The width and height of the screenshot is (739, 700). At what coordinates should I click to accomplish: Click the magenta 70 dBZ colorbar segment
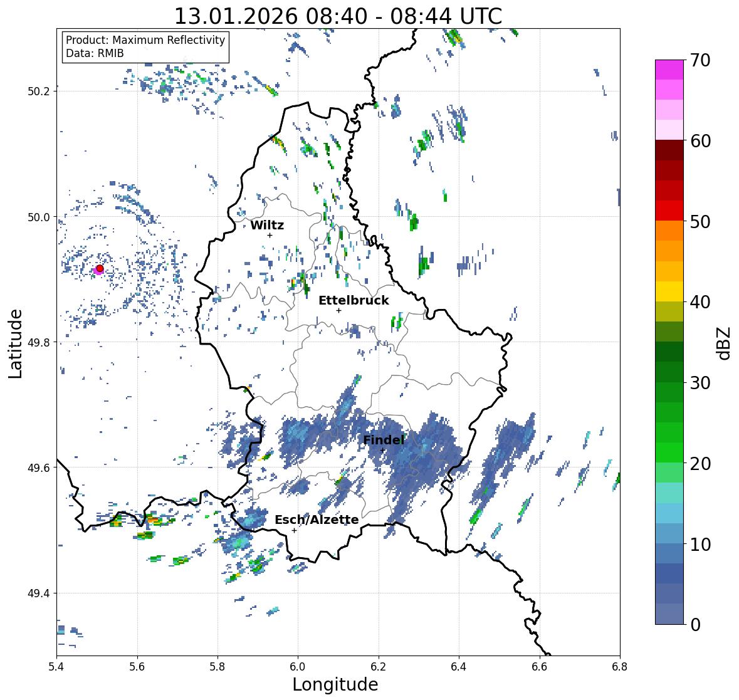[669, 70]
